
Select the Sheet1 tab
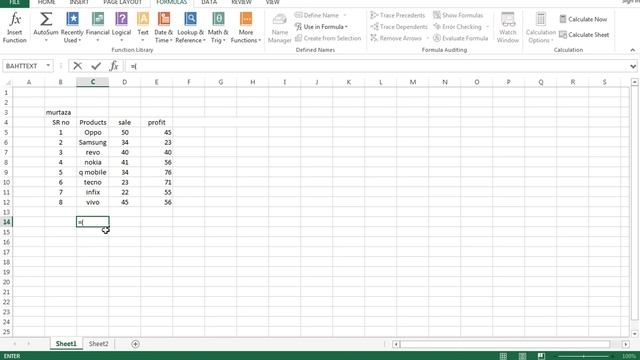(x=66, y=344)
